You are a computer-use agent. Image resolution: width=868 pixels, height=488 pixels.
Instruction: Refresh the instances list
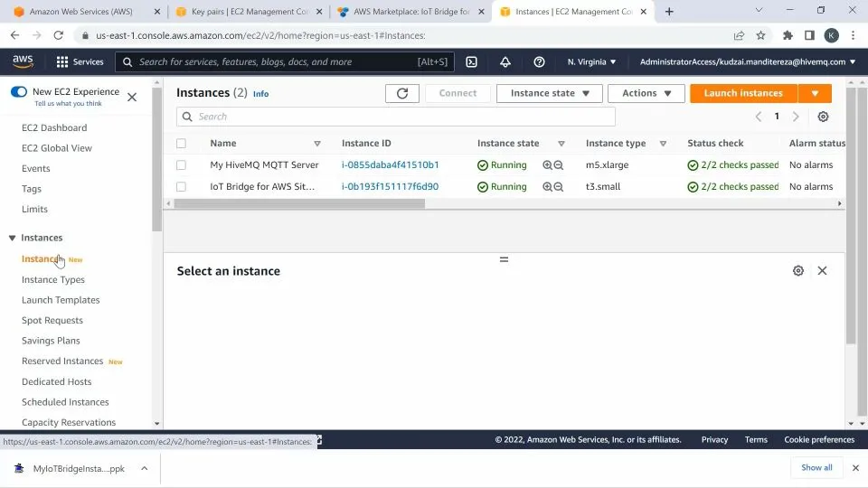[402, 93]
